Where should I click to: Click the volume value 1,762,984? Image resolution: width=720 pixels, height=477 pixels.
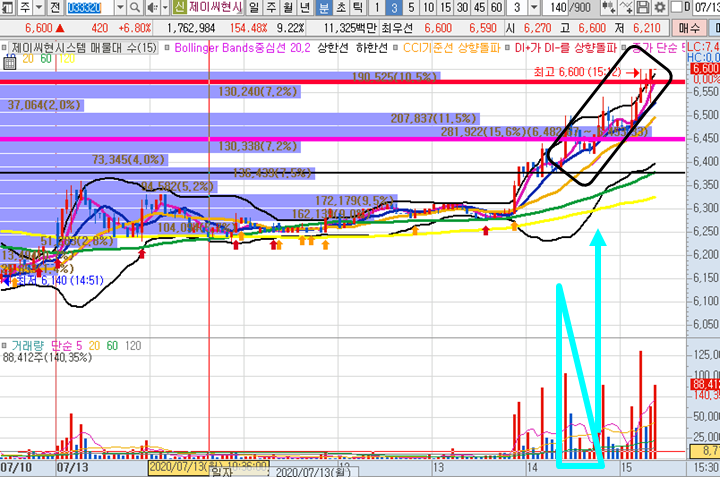pyautogui.click(x=191, y=28)
